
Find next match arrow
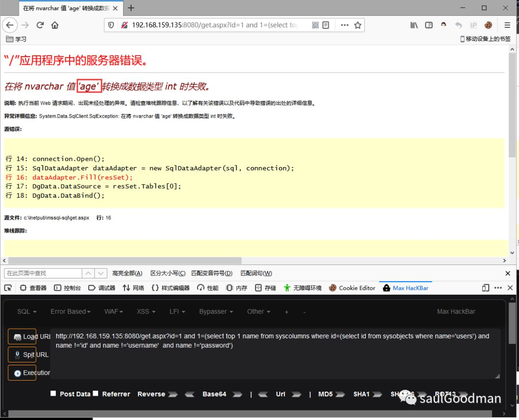click(100, 273)
